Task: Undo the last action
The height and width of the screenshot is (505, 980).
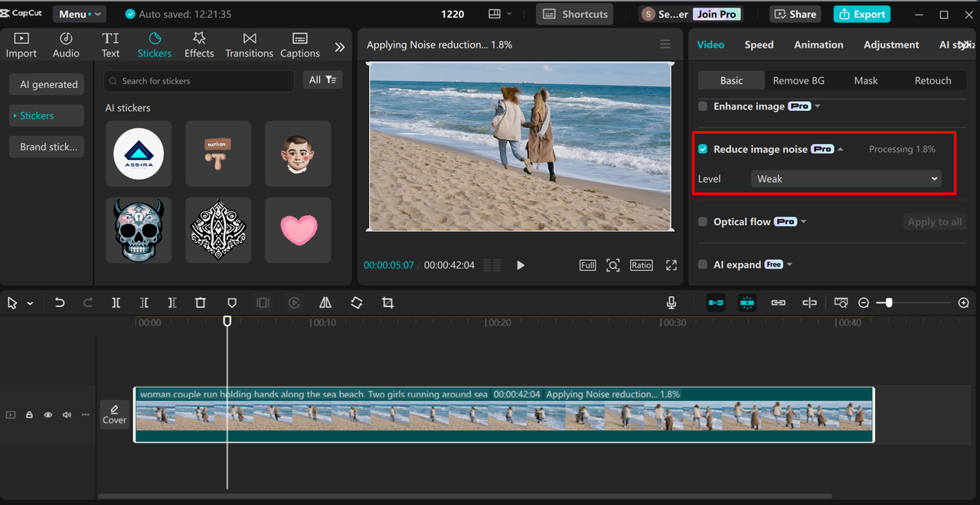Action: (x=60, y=303)
